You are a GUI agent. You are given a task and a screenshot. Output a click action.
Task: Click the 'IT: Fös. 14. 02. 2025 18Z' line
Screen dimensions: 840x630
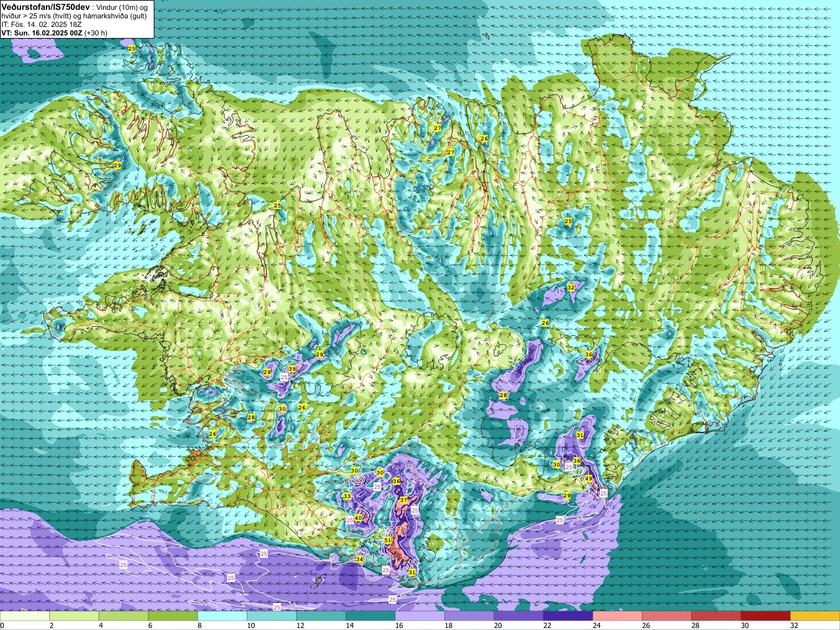41,24
